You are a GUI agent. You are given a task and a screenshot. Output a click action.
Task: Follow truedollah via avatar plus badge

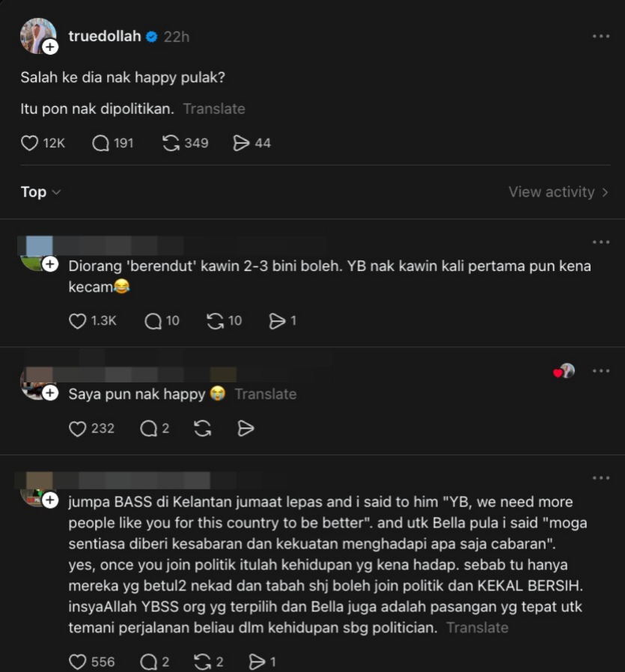click(x=50, y=47)
